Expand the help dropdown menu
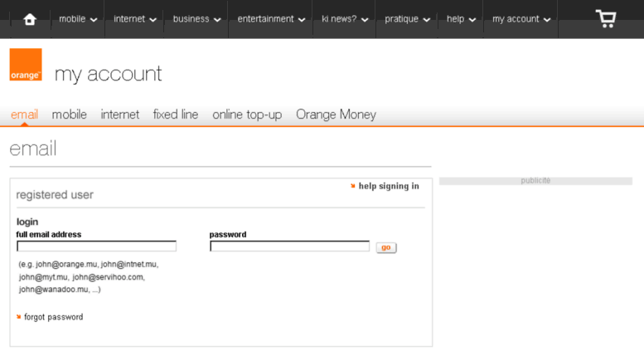This screenshot has height=351, width=644. pyautogui.click(x=461, y=19)
